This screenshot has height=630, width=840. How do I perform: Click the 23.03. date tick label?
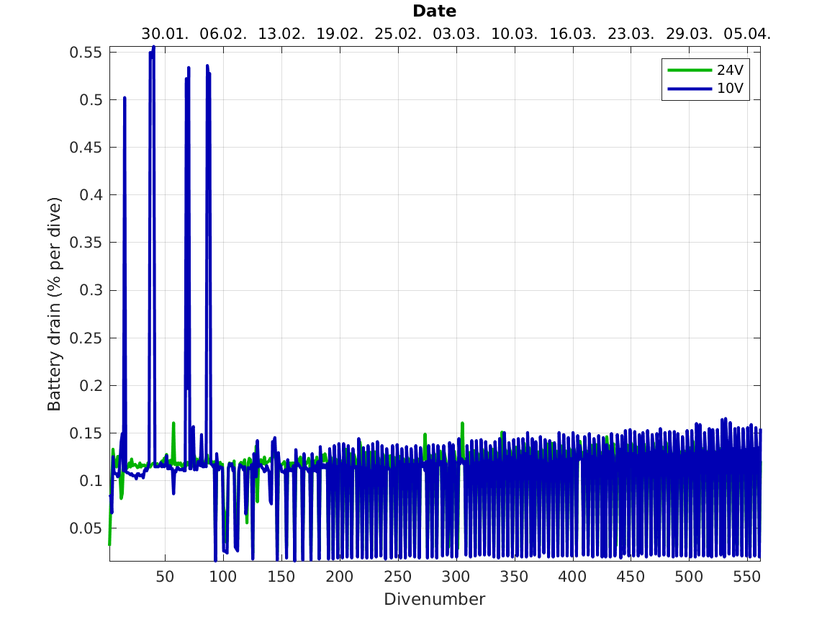(x=631, y=35)
